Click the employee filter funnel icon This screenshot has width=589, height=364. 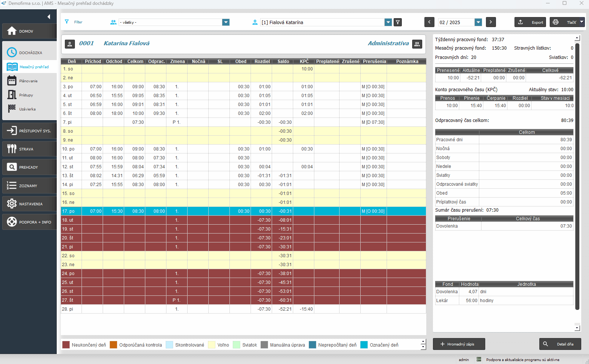(x=398, y=22)
